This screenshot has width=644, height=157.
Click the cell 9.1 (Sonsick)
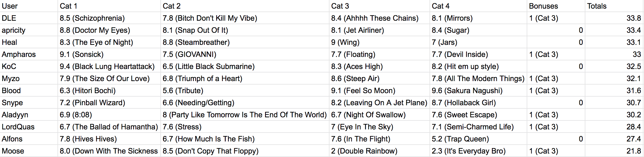(x=109, y=54)
